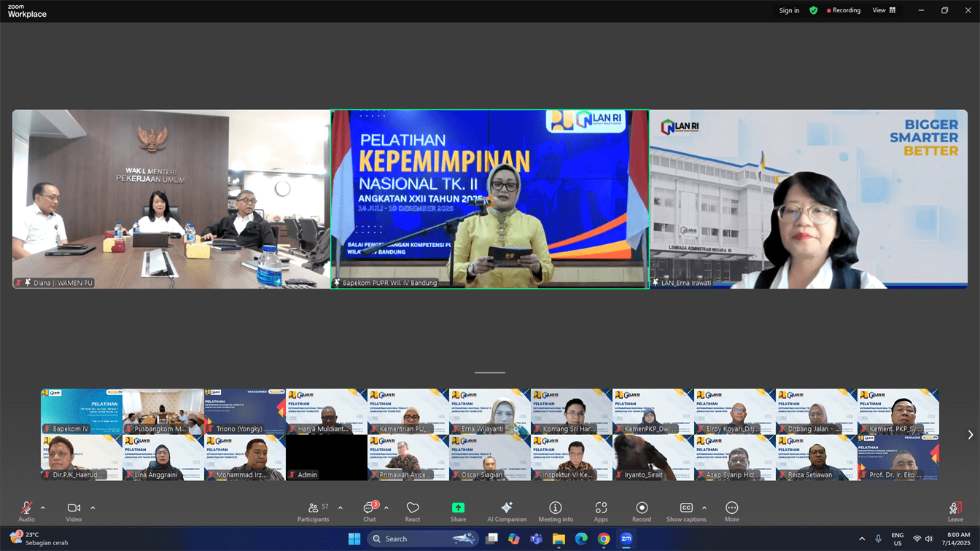Click the Iryanto_Sirait thumbnail
The height and width of the screenshot is (551, 980).
653,458
